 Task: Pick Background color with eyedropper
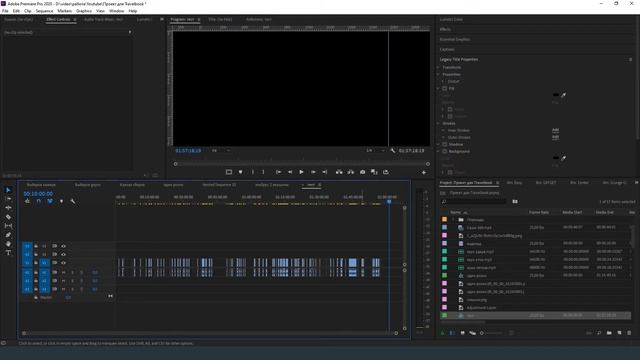coord(564,158)
